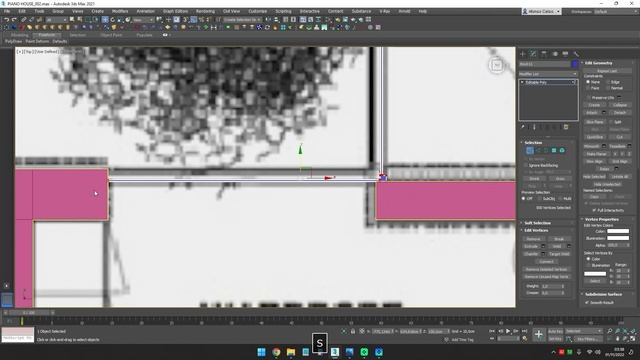Screen dimensions: 640x360
Task: Select Face constraint radio button
Action: click(x=588, y=88)
